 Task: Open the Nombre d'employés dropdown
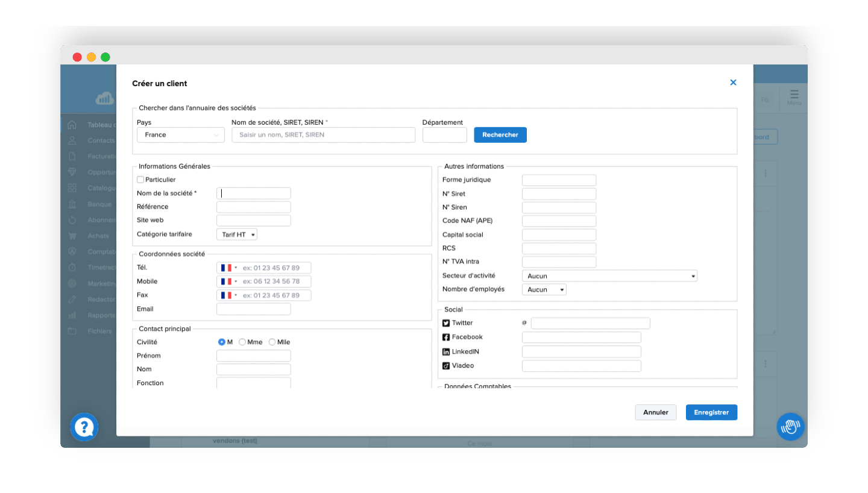tap(544, 290)
